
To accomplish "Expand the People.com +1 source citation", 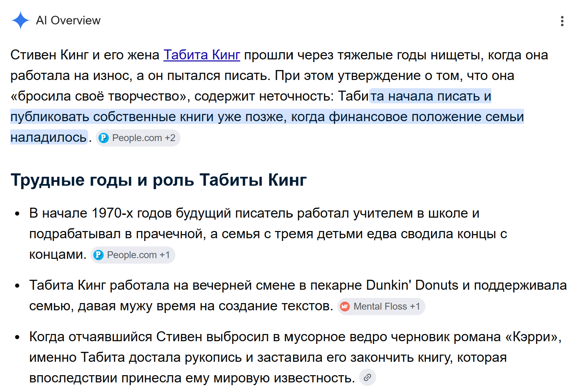I will click(133, 255).
